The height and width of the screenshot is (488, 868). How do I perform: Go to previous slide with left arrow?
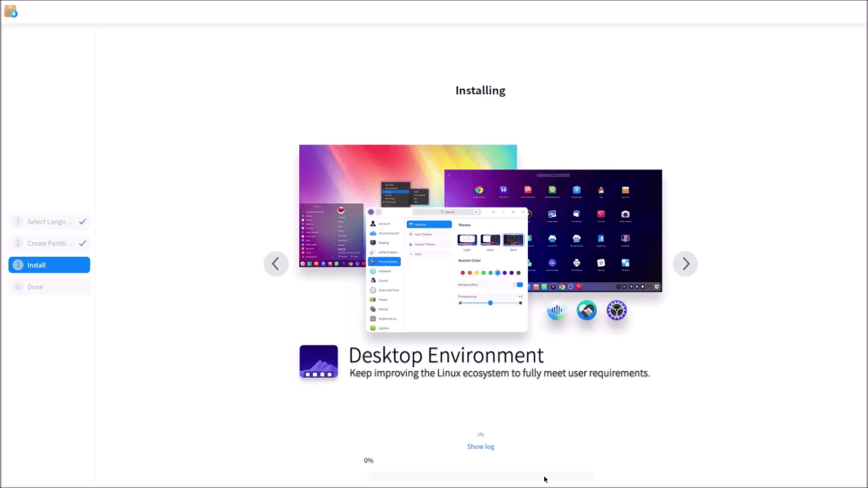tap(275, 264)
